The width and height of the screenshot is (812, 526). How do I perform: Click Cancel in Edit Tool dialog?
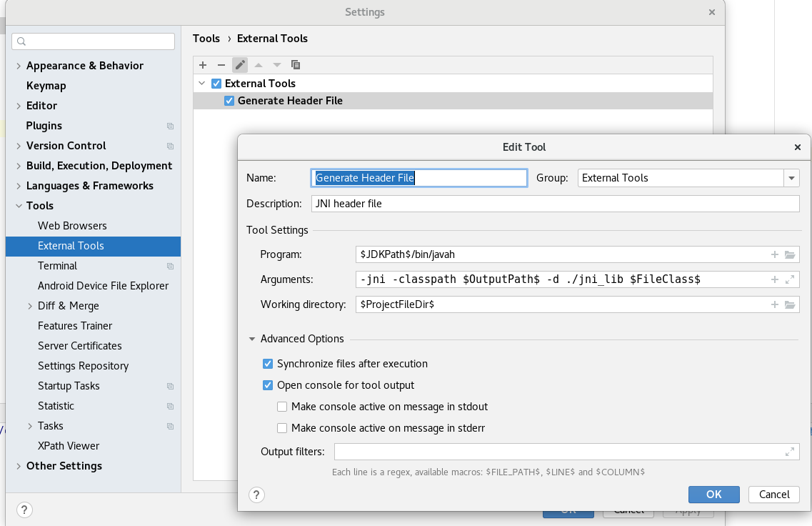773,495
